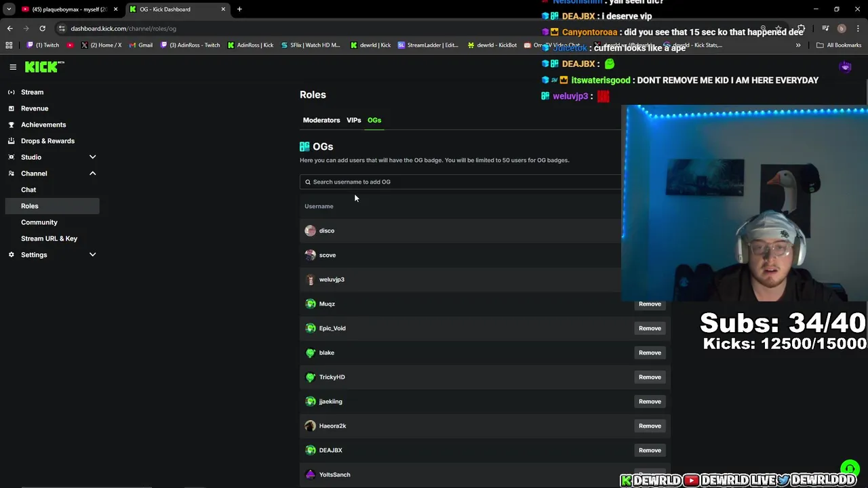Switch to the Moderators tab
The height and width of the screenshot is (488, 868).
pos(321,120)
